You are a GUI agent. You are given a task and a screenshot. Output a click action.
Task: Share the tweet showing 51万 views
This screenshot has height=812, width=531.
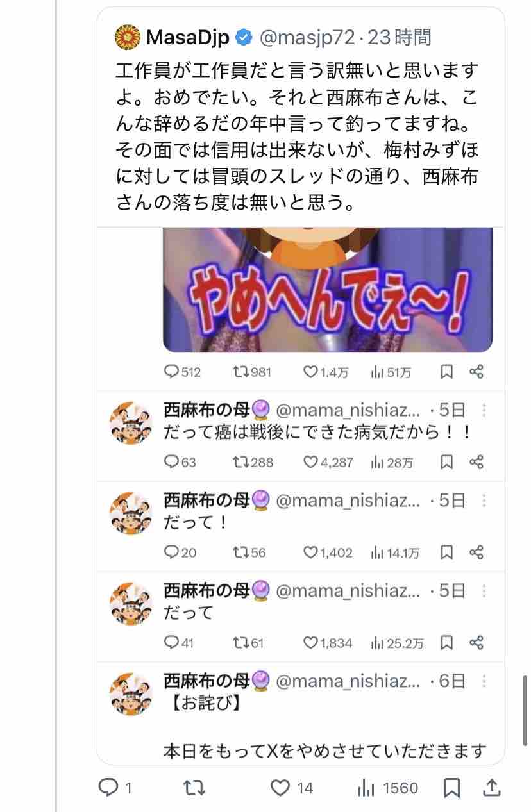click(x=476, y=372)
